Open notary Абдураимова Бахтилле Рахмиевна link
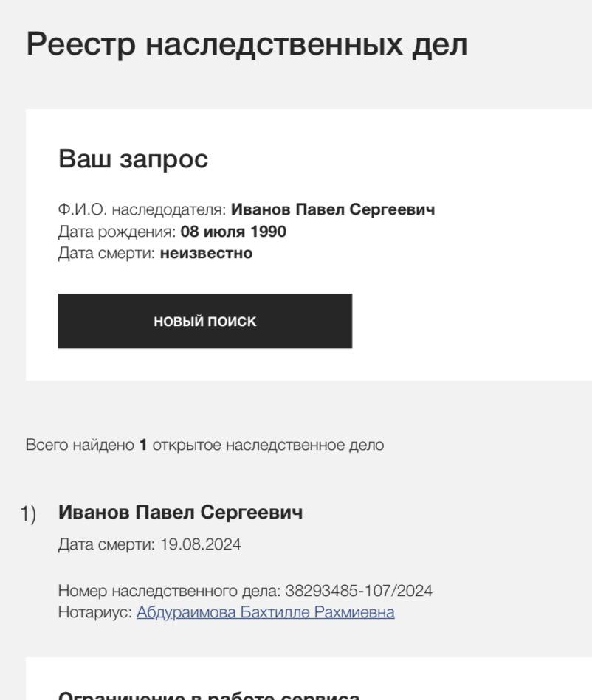This screenshot has height=700, width=592. (265, 612)
